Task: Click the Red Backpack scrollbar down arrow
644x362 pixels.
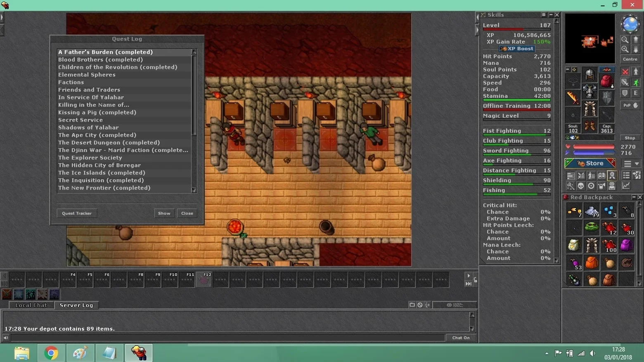Action: [x=639, y=284]
